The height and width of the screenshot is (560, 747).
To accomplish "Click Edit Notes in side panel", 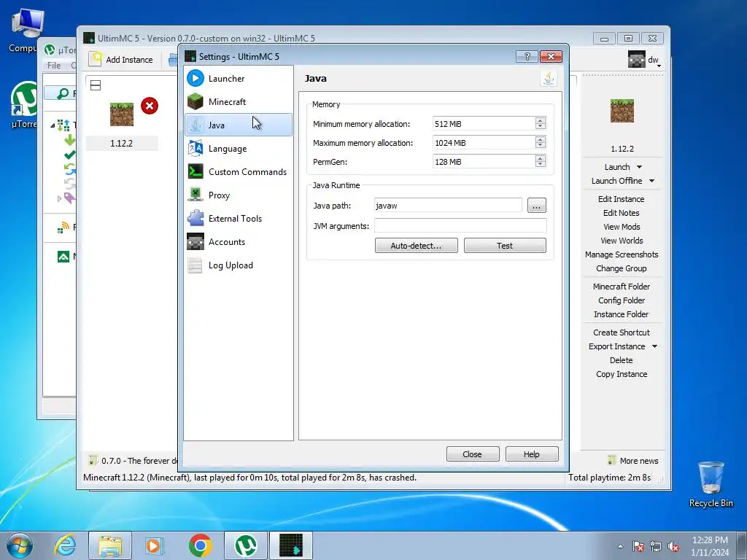I will pyautogui.click(x=622, y=213).
